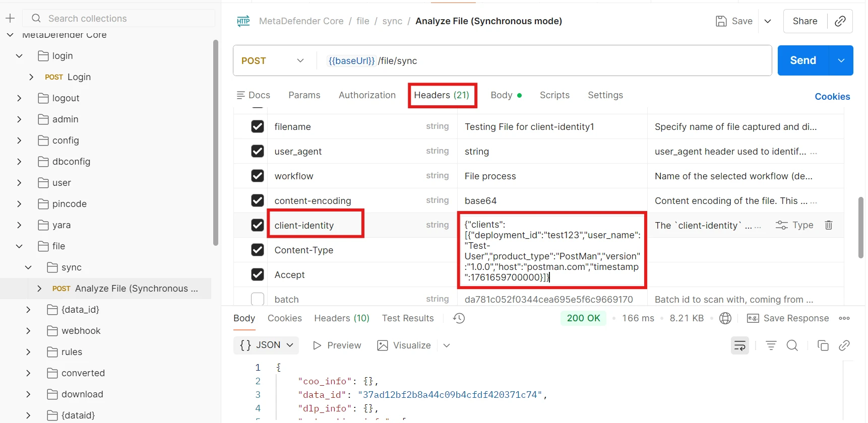This screenshot has height=423, width=868.
Task: Delete the client-identity header row
Action: [x=828, y=225]
